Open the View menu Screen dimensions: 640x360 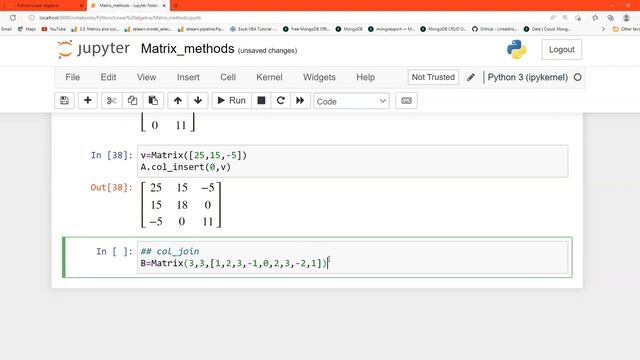(x=147, y=77)
